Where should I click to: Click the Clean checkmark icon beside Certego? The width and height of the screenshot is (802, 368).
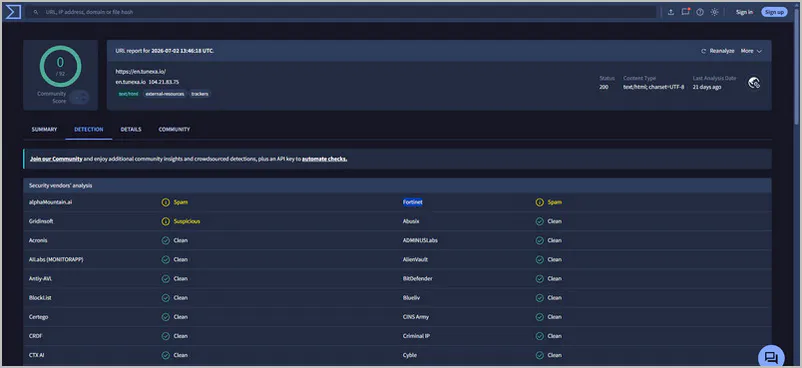(x=165, y=317)
